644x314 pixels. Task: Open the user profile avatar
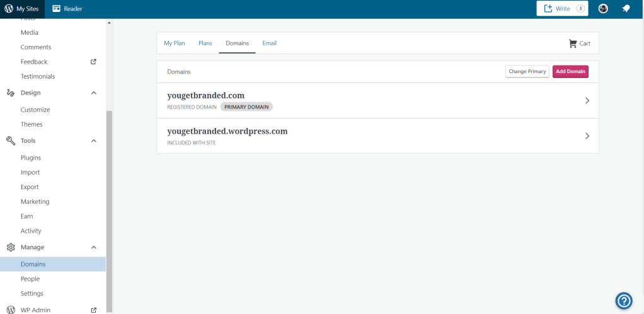603,9
